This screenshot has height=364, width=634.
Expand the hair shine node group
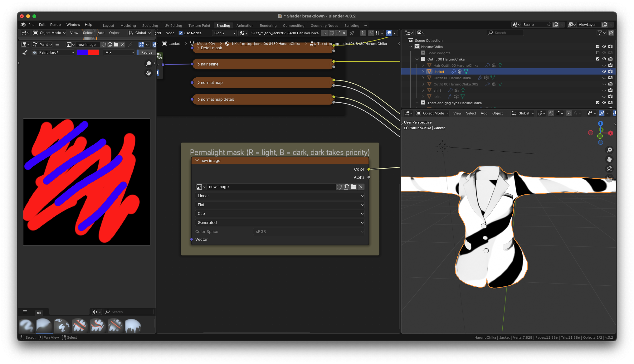[x=198, y=64]
